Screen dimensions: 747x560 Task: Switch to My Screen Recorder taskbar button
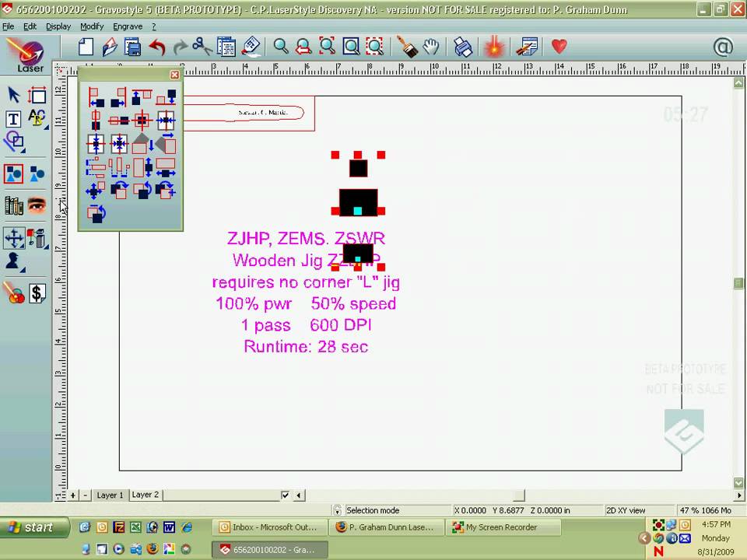503,527
